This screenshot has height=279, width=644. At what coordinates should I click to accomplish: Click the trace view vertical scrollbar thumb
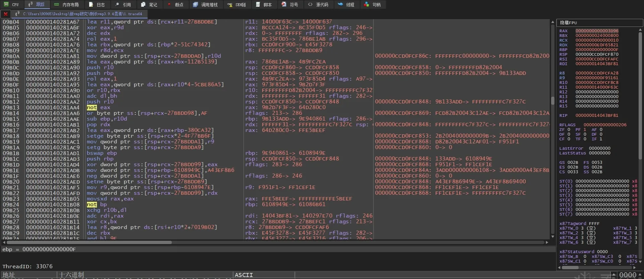click(x=552, y=100)
